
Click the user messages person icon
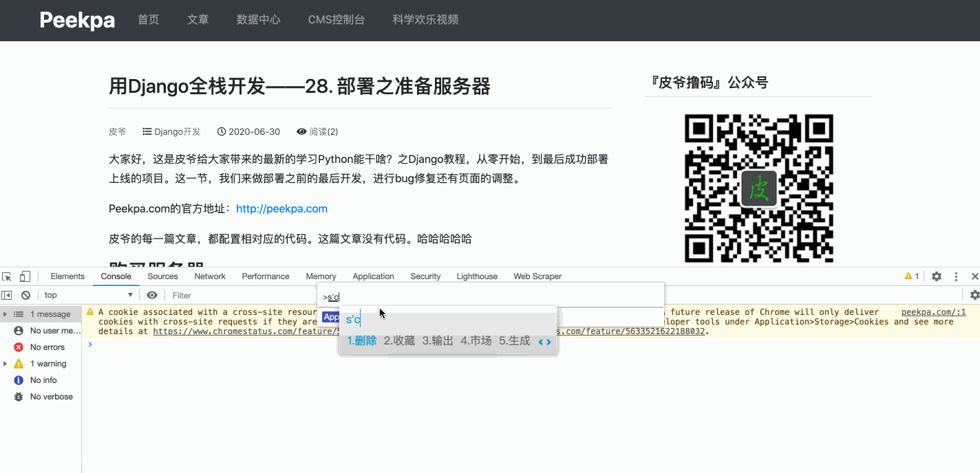tap(19, 331)
